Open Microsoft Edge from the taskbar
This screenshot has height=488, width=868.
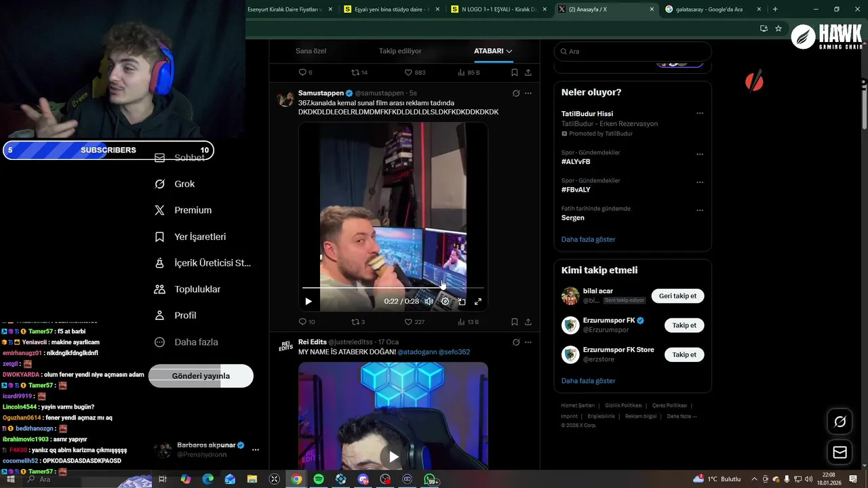(208, 479)
